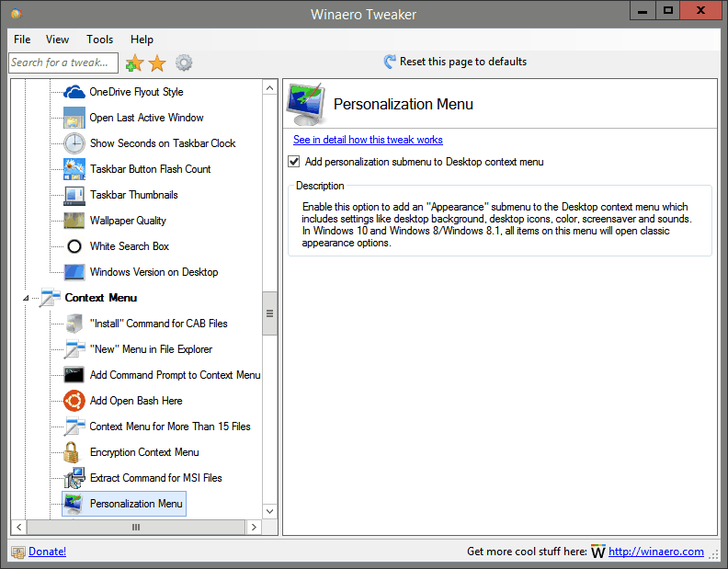Select the Context Menu category label

[x=101, y=298]
